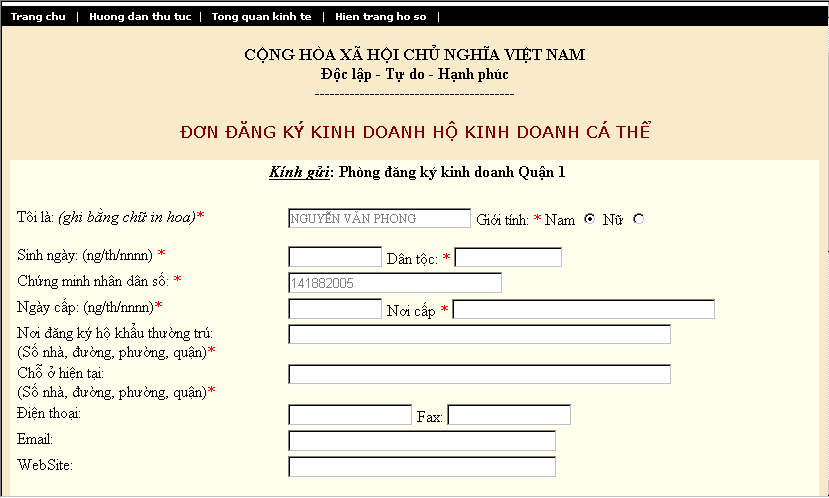Click 'CỘNG HÒA XÃ HỘI CHỦ NGHĨA VIỆT NAM' header

coord(414,54)
